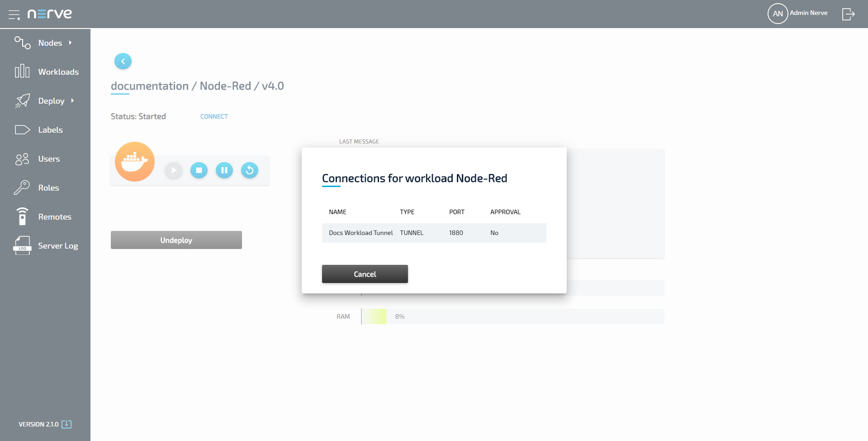
Task: Click the CONNECT link
Action: point(214,116)
